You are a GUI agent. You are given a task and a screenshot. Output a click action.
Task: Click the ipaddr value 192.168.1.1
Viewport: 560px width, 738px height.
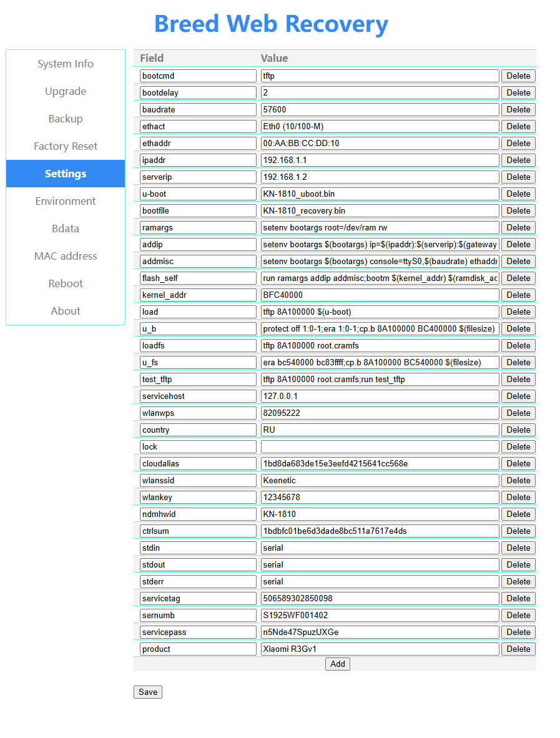[380, 160]
